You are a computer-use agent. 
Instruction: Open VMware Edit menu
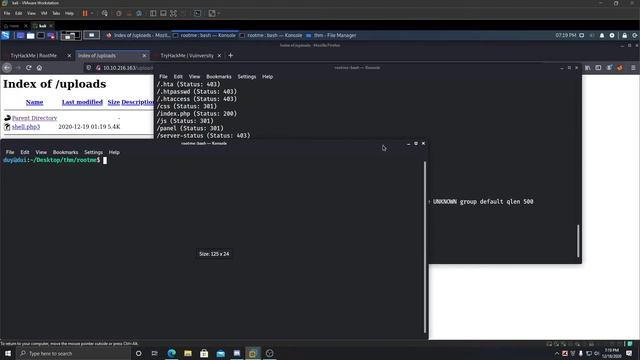click(x=19, y=13)
